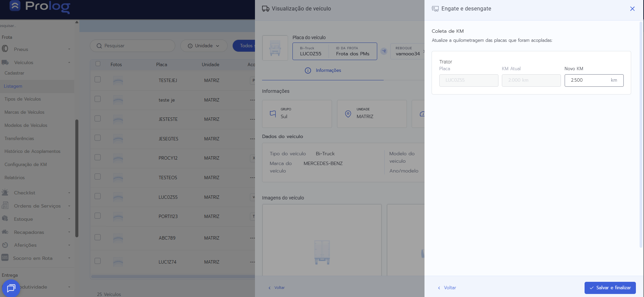The width and height of the screenshot is (644, 297).
Task: Click the Prolog logo icon
Action: [15, 6]
